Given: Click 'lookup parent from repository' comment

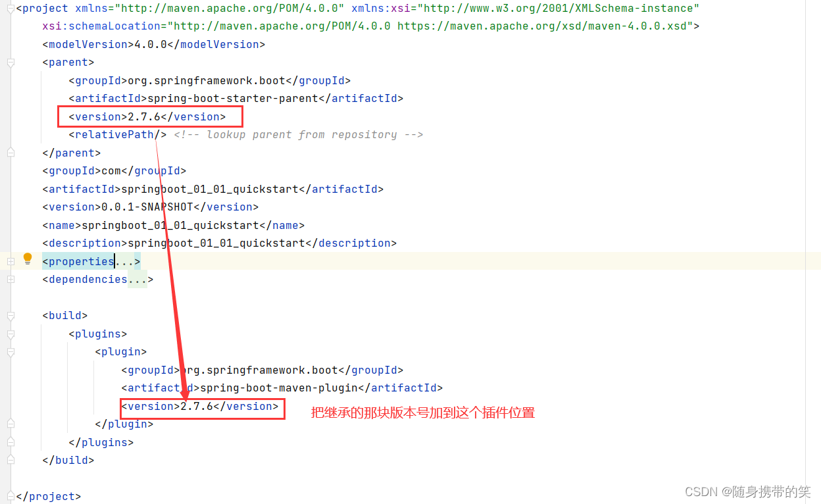Looking at the screenshot, I should click(298, 134).
